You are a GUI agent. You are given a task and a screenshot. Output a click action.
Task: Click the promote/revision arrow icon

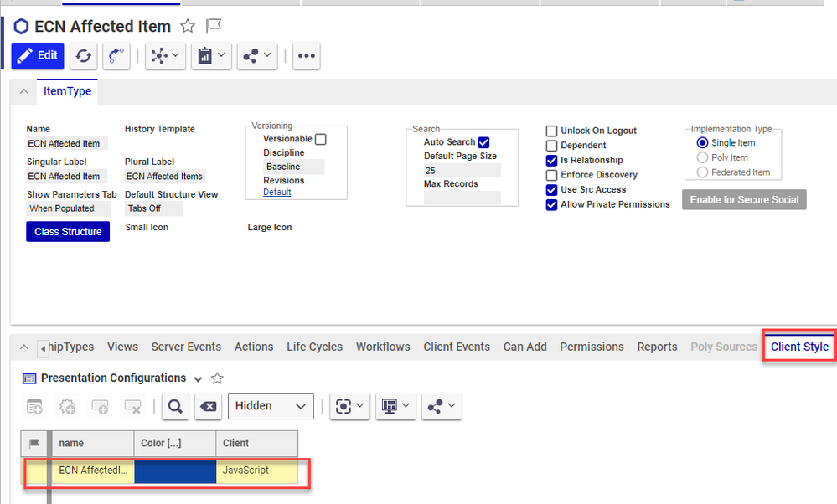point(116,56)
